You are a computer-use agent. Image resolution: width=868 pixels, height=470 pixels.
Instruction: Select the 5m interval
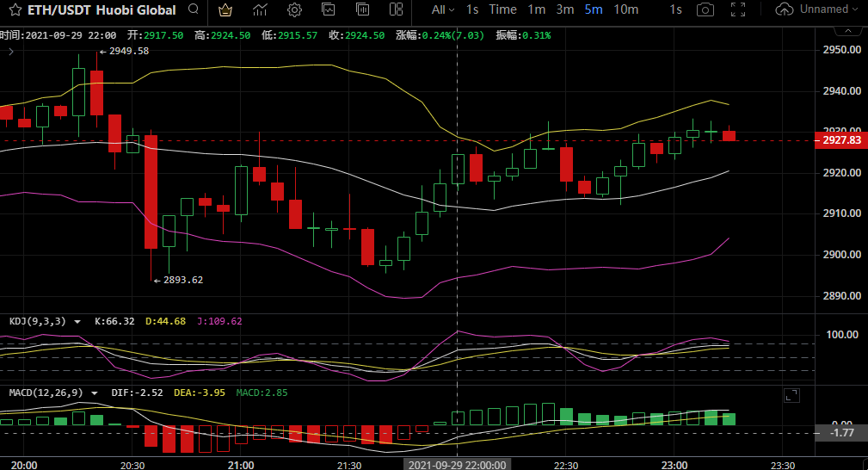tap(594, 10)
